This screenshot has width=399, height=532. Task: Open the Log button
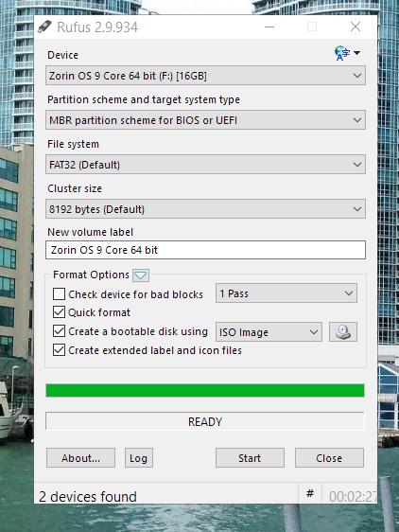139,458
